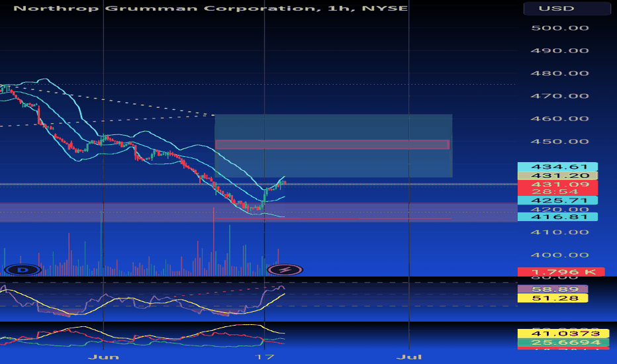Click the 434.61 upper band price label
This screenshot has width=617, height=364.
pyautogui.click(x=557, y=167)
